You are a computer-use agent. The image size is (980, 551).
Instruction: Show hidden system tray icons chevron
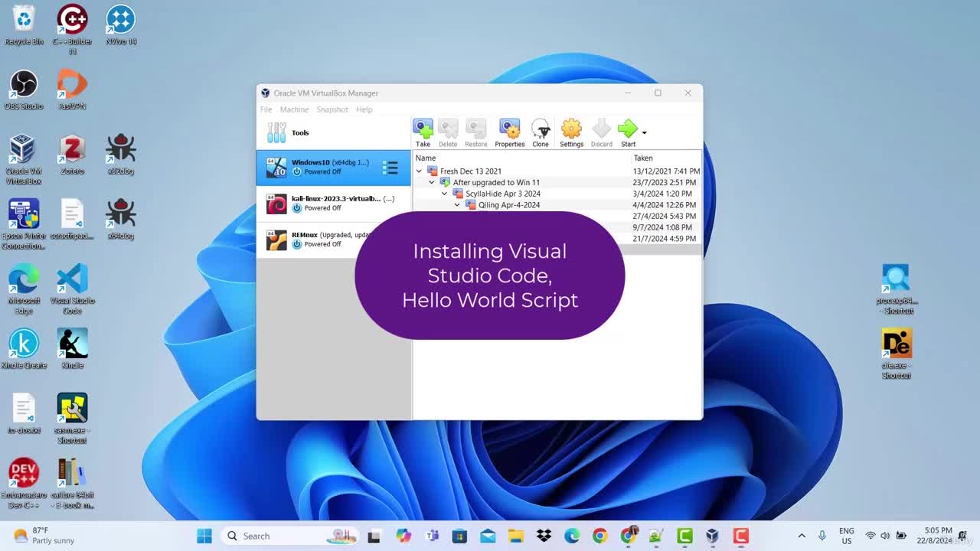click(x=802, y=536)
